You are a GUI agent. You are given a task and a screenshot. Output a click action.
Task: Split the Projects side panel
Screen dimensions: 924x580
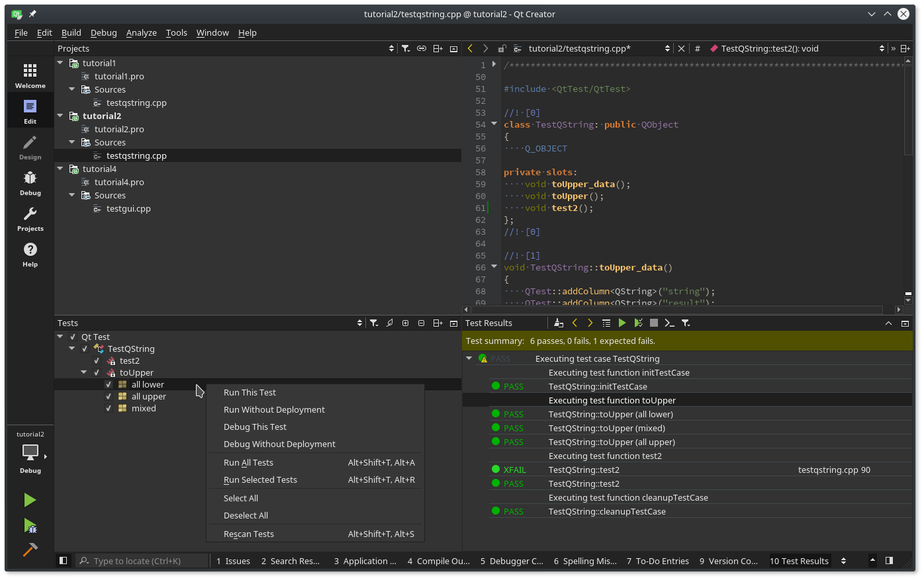point(438,48)
